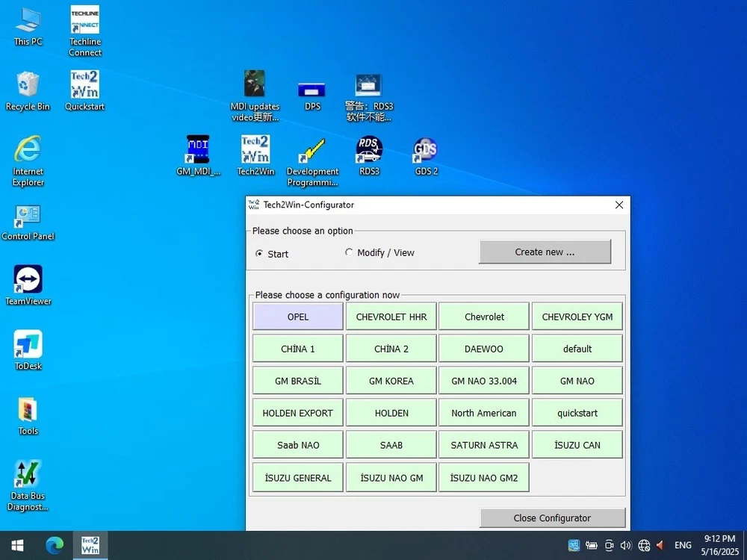Open the Windows Start menu
The height and width of the screenshot is (560, 747).
coord(16,545)
